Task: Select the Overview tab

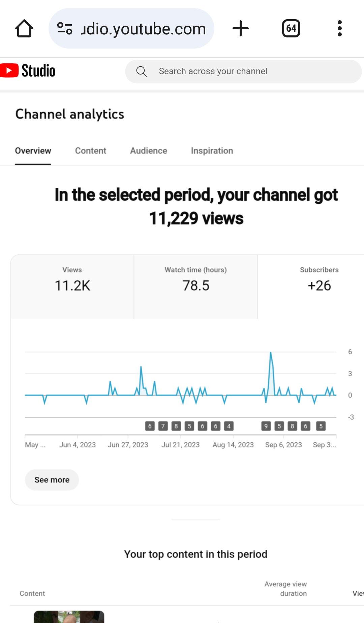Action: tap(33, 151)
